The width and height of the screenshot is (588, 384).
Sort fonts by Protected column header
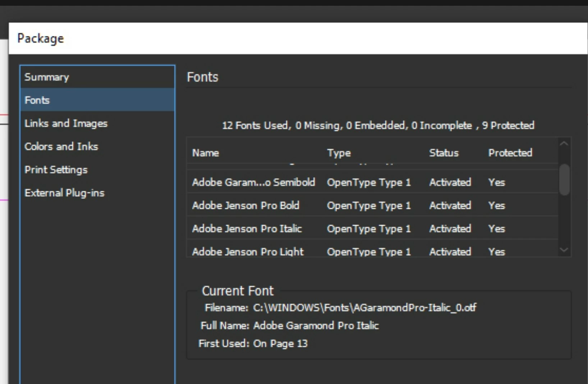510,153
